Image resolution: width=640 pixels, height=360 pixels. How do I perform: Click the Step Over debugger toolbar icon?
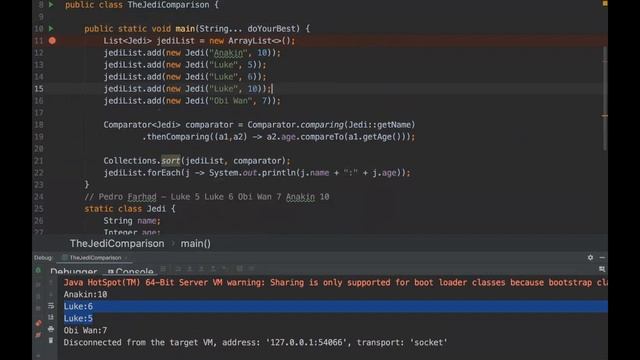coord(178,269)
